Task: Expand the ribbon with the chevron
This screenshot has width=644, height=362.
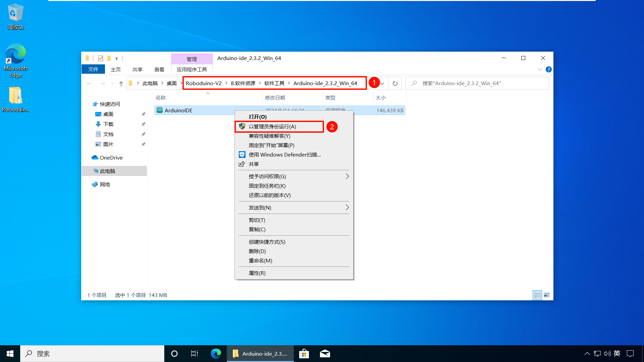Action: coord(540,69)
